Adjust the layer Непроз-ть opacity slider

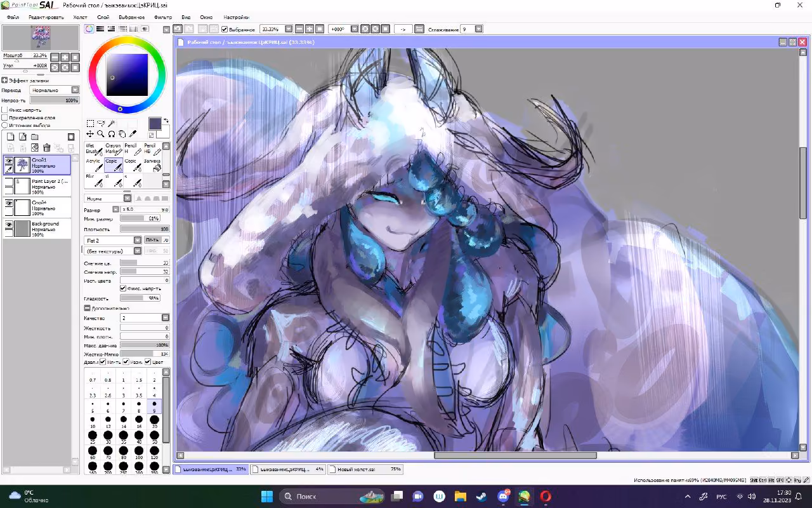pos(55,100)
